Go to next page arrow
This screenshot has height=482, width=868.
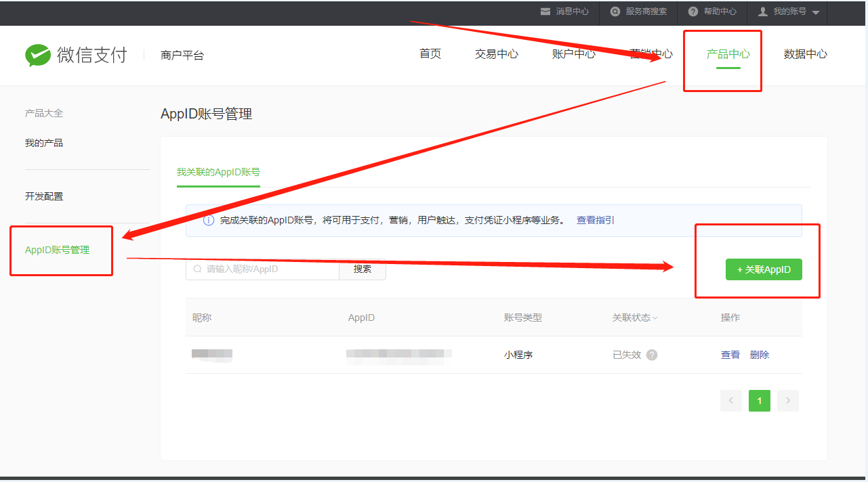click(787, 401)
